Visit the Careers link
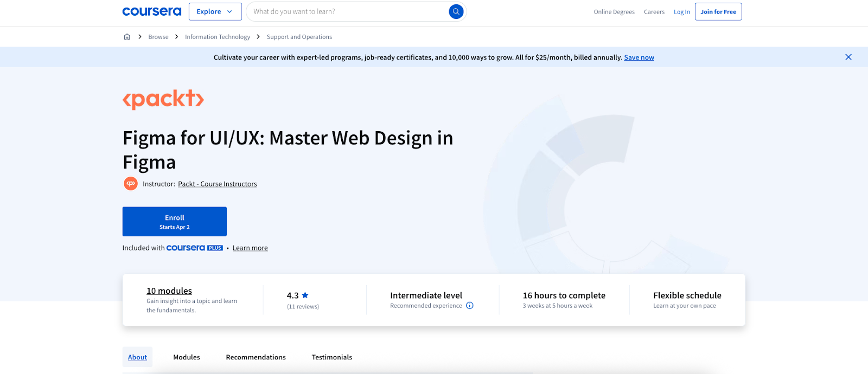Viewport: 868px width, 374px height. tap(654, 12)
